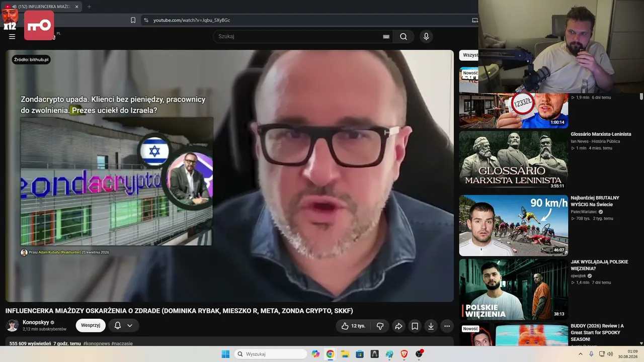Click the system tray microphone icon
Screen dimensions: 644x362
pos(591,354)
